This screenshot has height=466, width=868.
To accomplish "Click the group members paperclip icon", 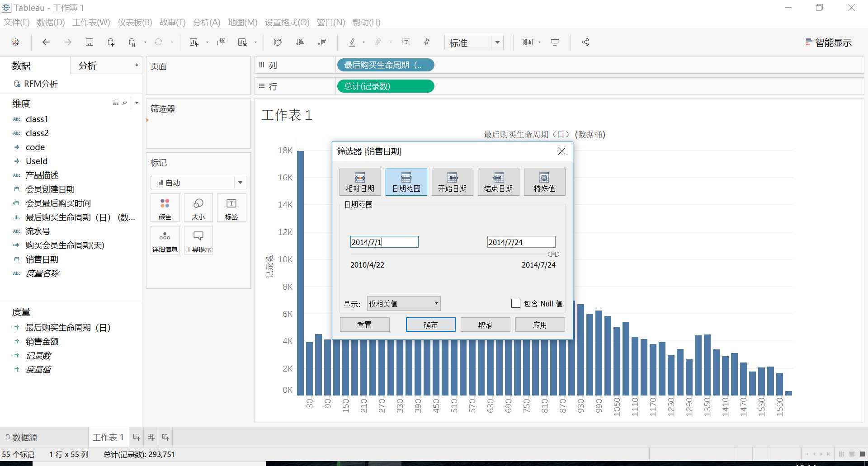I will [378, 42].
